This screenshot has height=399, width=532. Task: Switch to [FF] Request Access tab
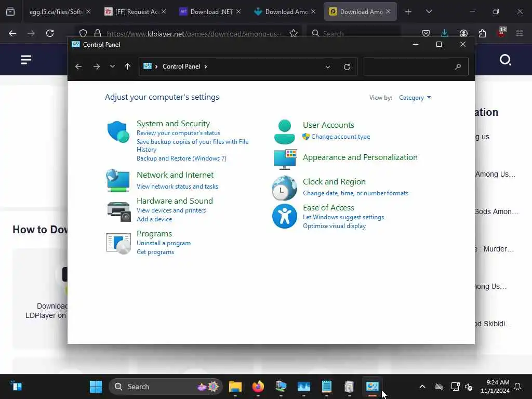coord(136,12)
